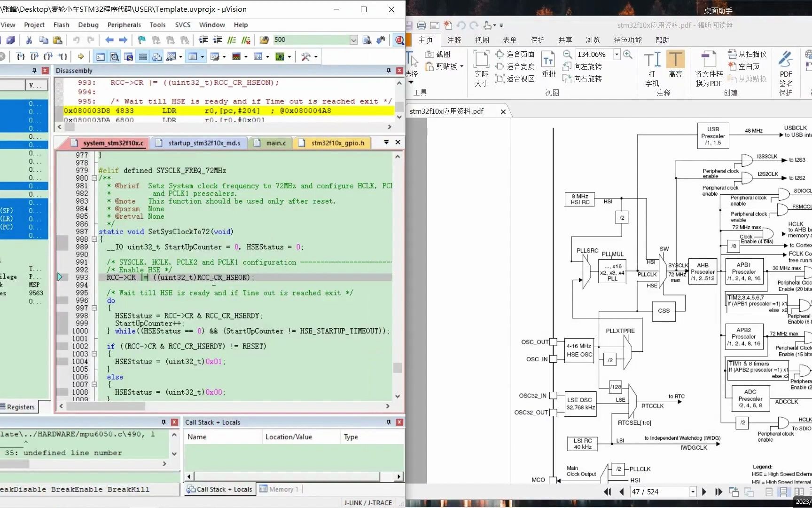
Task: Open the zoom percentage dropdown
Action: click(x=617, y=54)
